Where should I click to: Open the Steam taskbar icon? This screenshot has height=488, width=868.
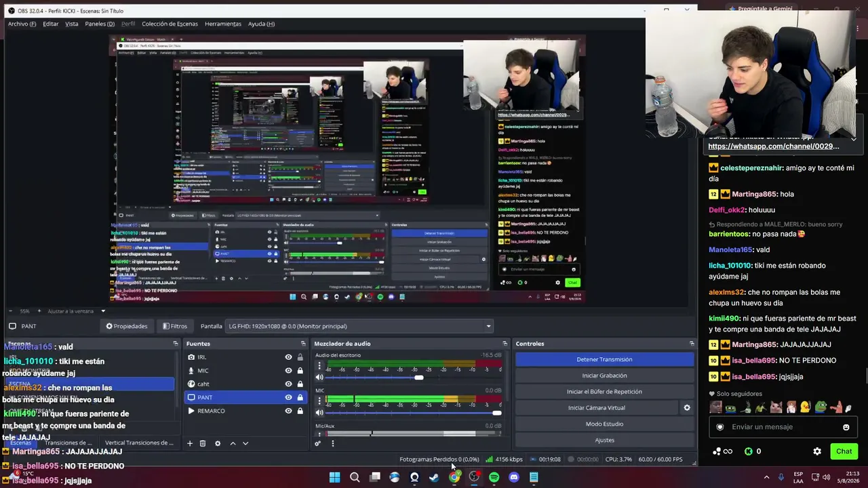pos(434,477)
